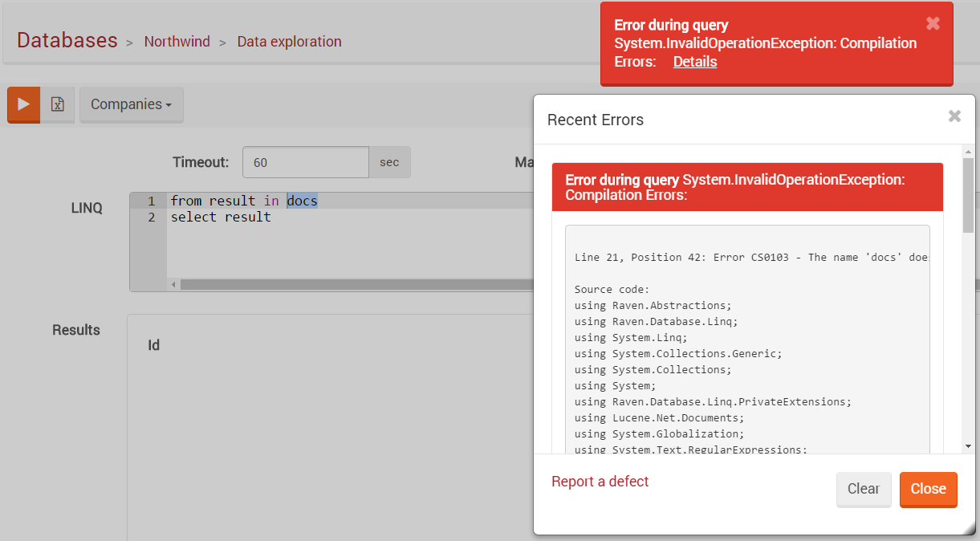
Task: Focus the Timeout input field
Action: tap(306, 162)
